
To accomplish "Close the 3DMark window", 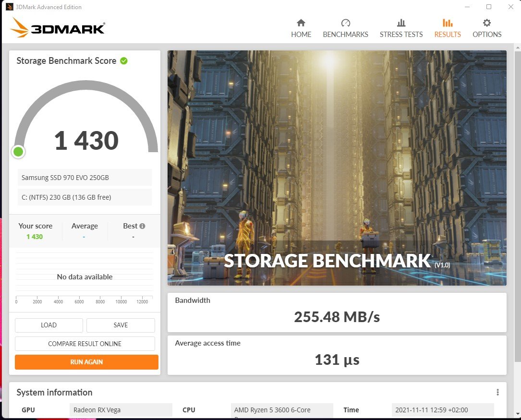I will [511, 7].
